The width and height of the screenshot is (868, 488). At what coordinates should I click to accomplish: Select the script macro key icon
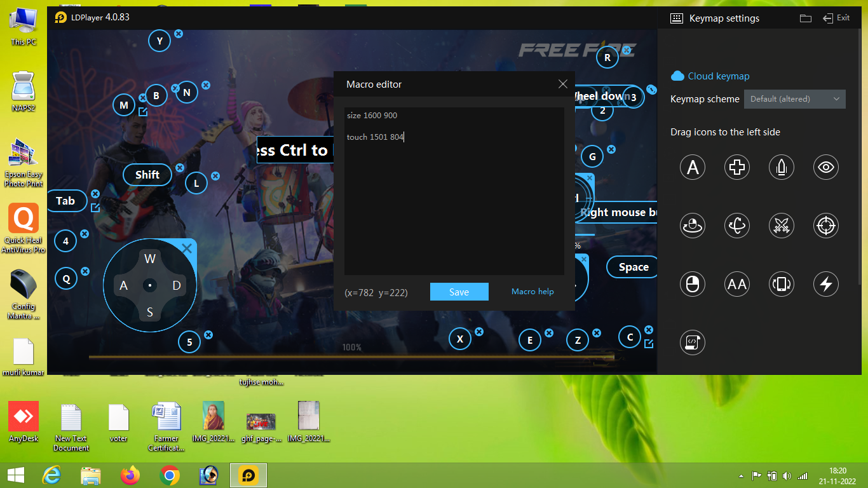(x=693, y=342)
